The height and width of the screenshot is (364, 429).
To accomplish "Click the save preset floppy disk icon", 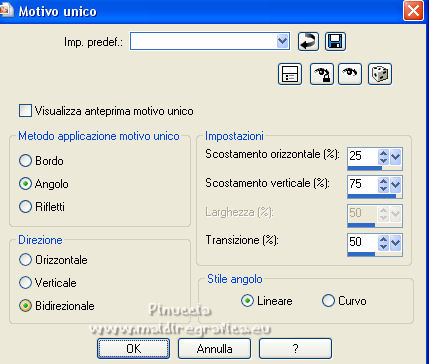I will [335, 41].
